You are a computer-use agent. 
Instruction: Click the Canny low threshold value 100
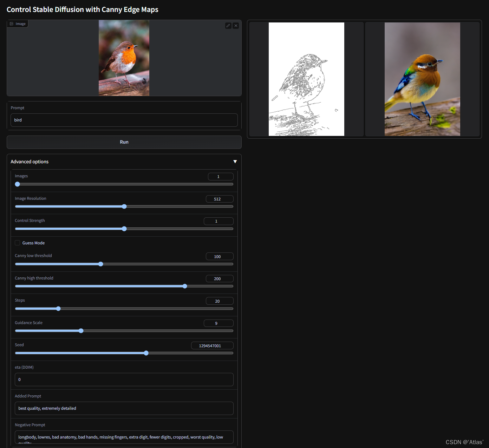click(x=220, y=257)
